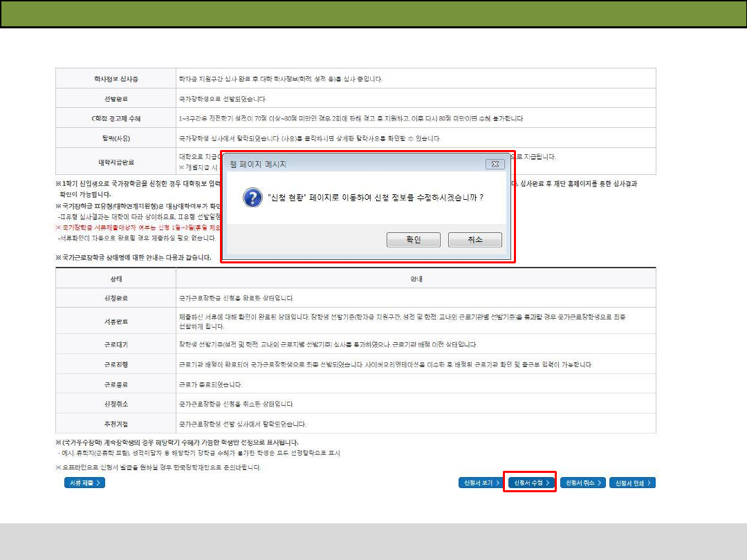
Task: Select the 근로대기 status row label
Action: (x=116, y=344)
